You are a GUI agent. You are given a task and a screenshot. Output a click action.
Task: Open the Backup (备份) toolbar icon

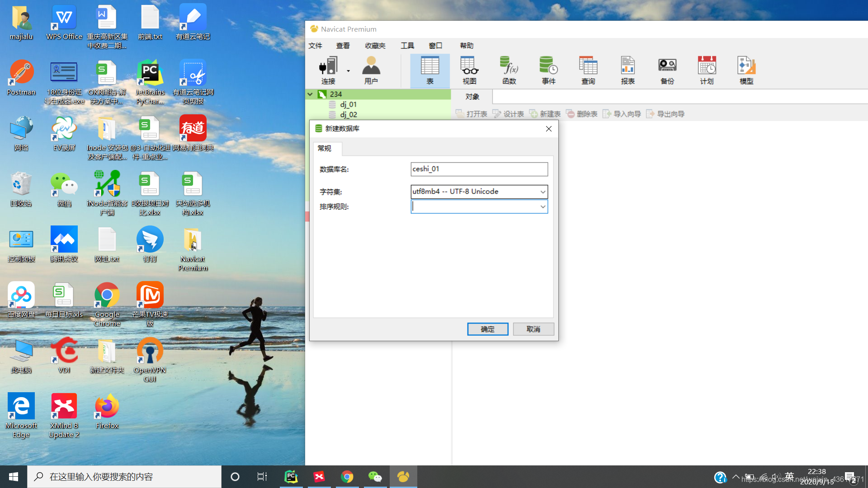coord(667,70)
